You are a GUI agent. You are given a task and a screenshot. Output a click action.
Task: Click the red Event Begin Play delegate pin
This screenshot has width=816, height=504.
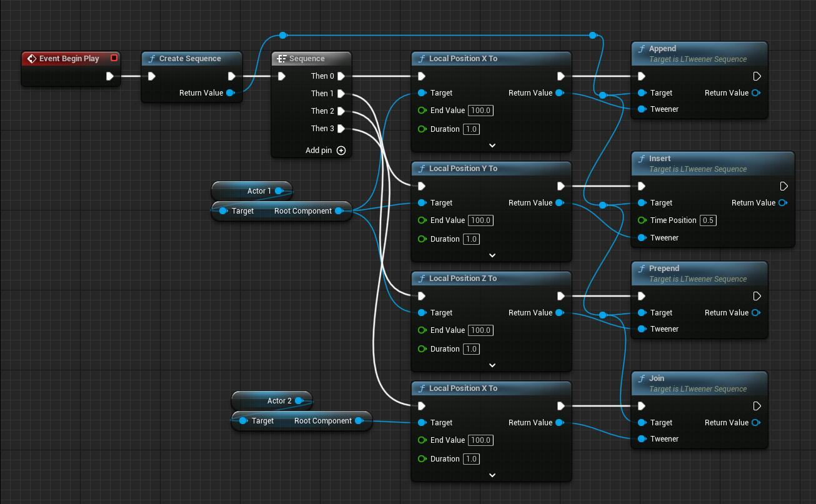[114, 58]
